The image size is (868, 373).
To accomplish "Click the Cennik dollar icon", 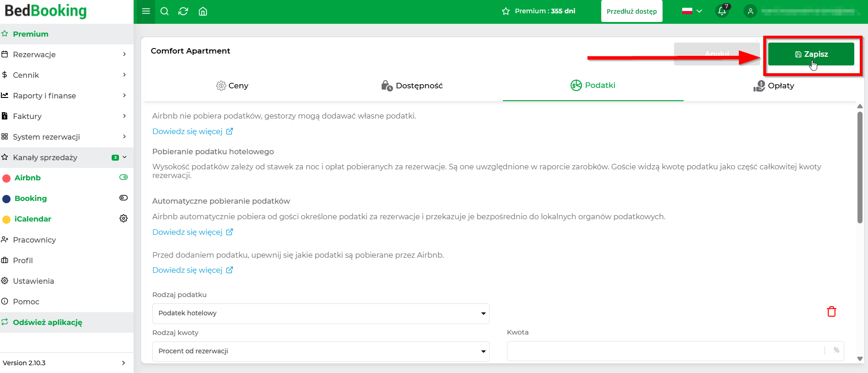I will click(5, 75).
